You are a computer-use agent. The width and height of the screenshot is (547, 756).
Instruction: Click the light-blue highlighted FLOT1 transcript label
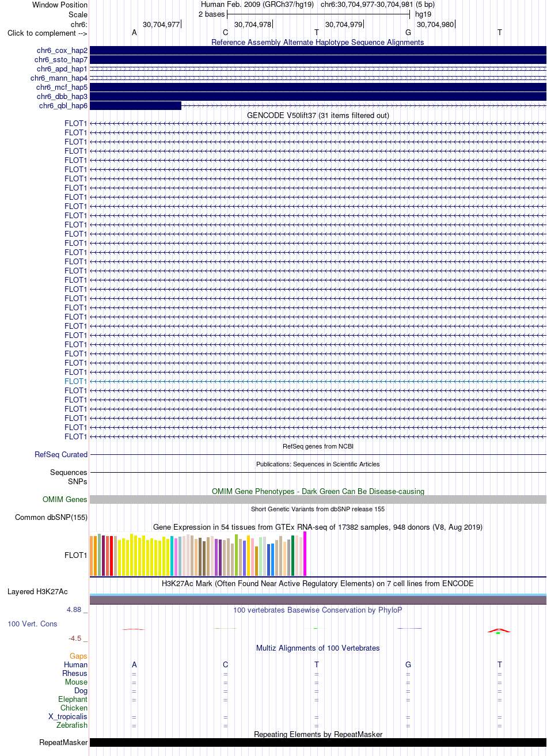coord(76,381)
